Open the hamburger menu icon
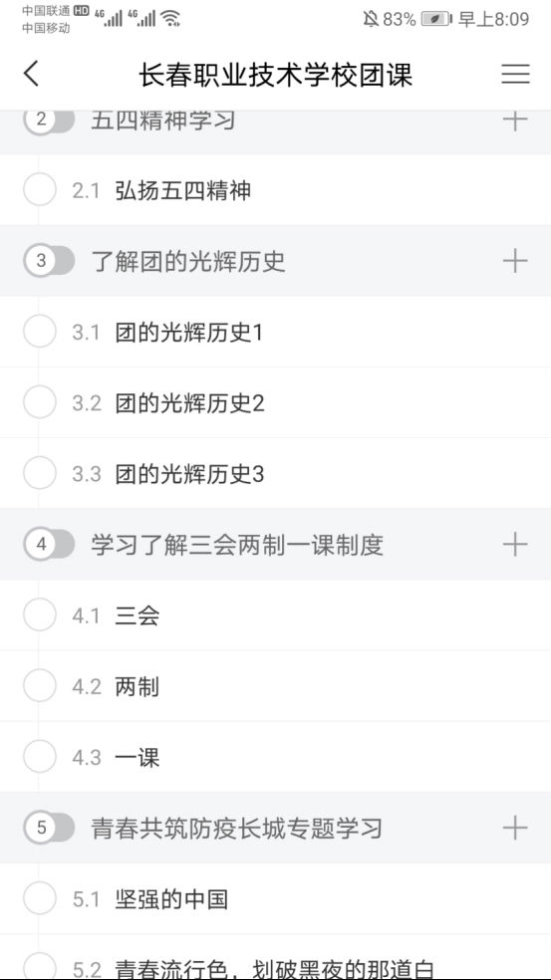 pyautogui.click(x=515, y=74)
